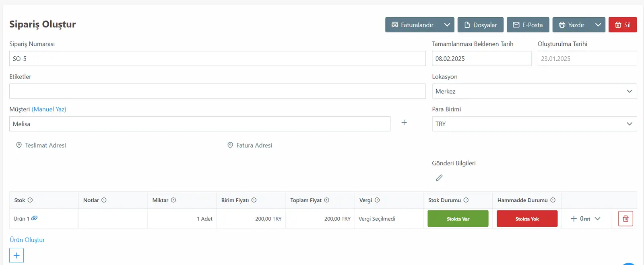Click the Ürün Oluştur link
The width and height of the screenshot is (644, 265).
coord(27,240)
